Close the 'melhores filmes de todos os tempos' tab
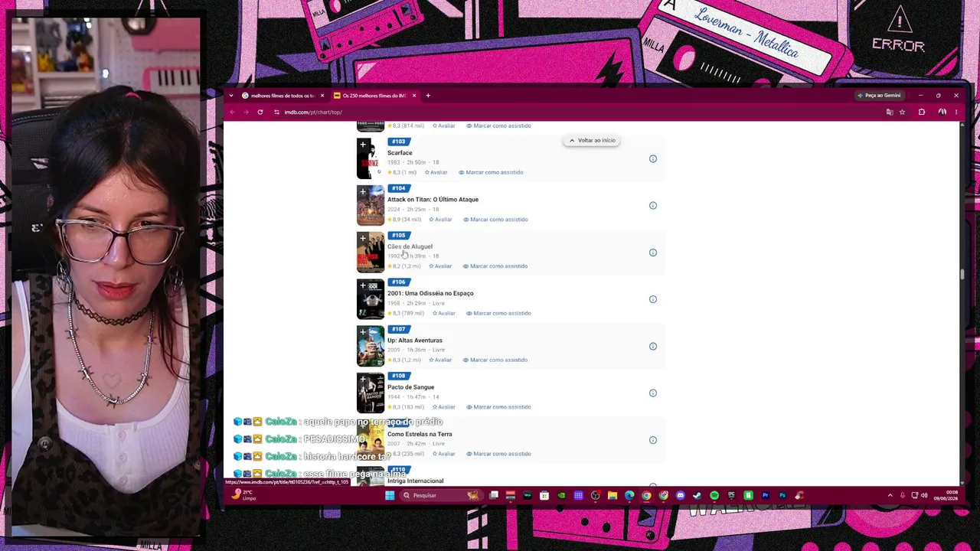Image resolution: width=980 pixels, height=551 pixels. click(322, 96)
